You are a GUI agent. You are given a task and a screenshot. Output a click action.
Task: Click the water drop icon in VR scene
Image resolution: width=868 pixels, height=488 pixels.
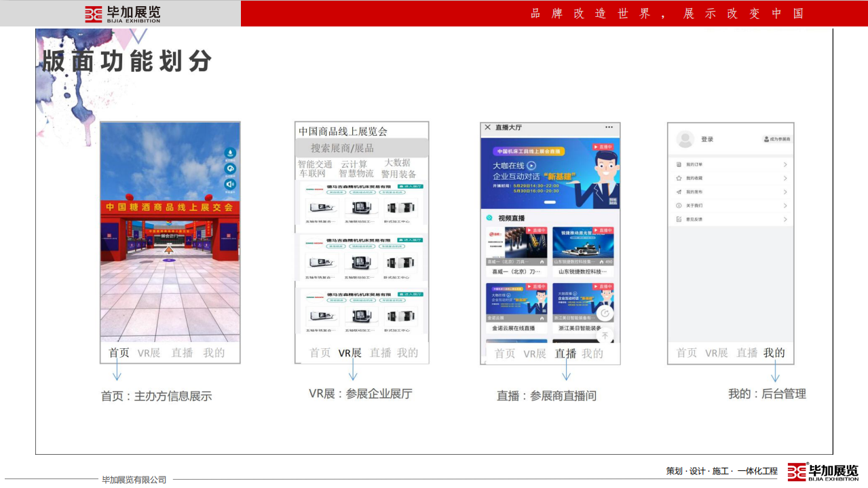pos(230,153)
